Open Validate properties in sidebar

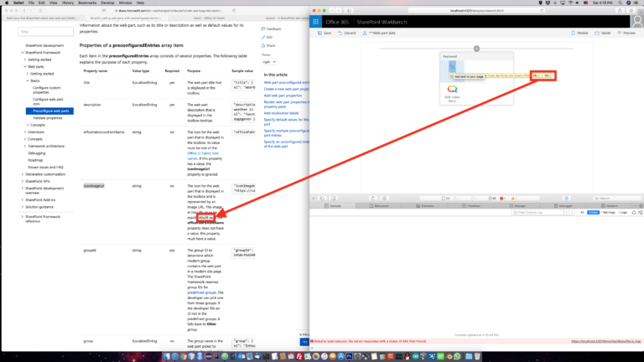[x=48, y=118]
